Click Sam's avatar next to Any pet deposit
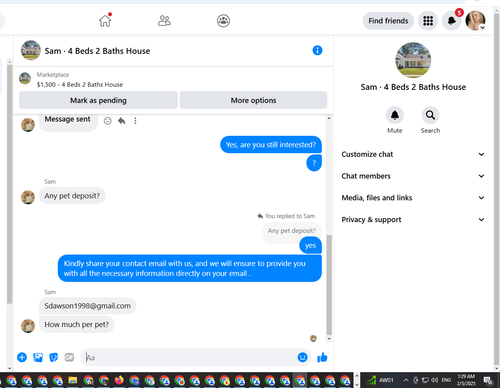Viewport: 500px width, 388px height. 28,197
